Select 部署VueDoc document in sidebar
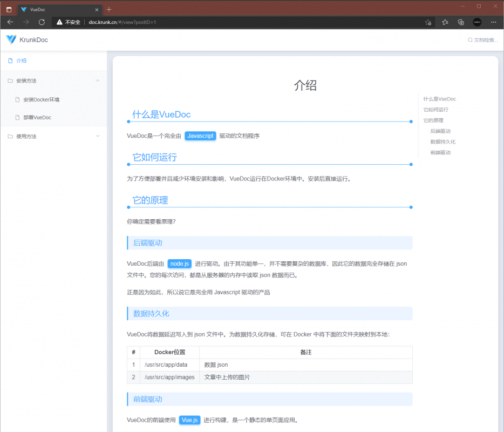Screen dimensions: 504x432 coord(37,117)
